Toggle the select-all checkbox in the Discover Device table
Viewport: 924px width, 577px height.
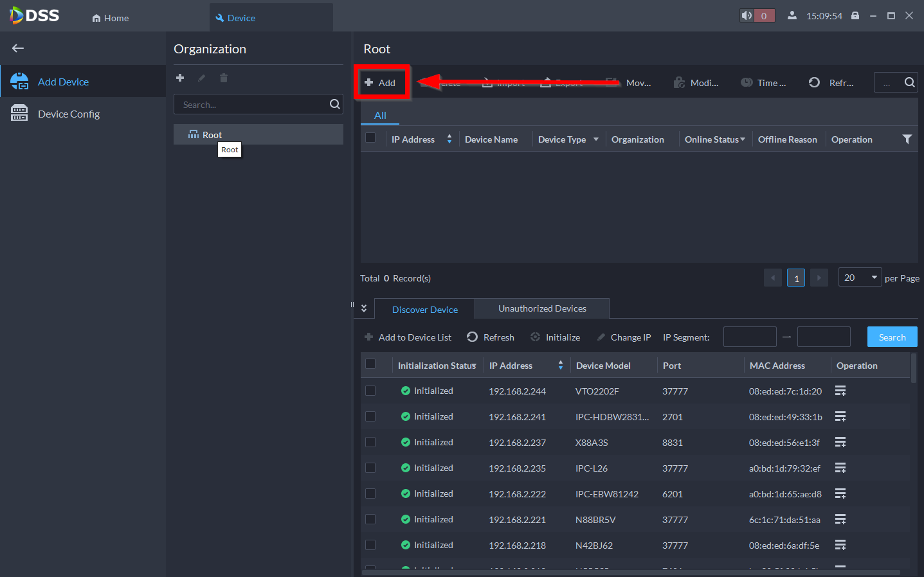pos(370,364)
